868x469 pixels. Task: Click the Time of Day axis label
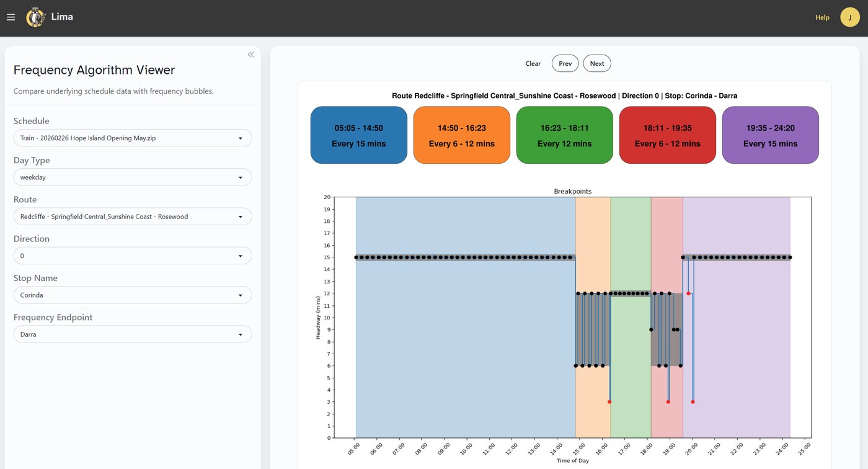pyautogui.click(x=573, y=460)
